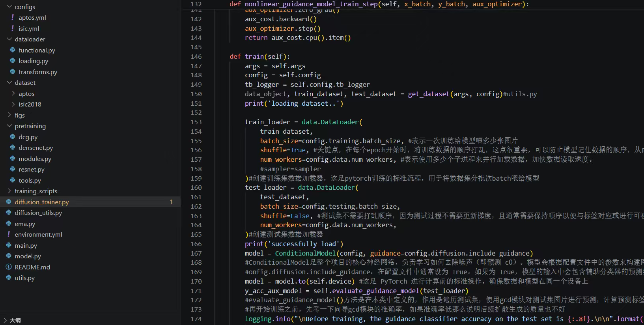Expand the training_scripts folder chevron
The image size is (644, 325).
[9, 191]
